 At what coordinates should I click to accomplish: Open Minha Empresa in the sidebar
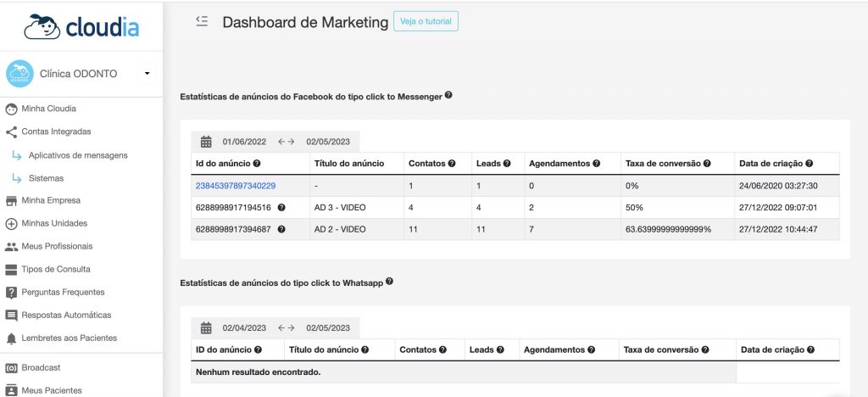pos(50,200)
